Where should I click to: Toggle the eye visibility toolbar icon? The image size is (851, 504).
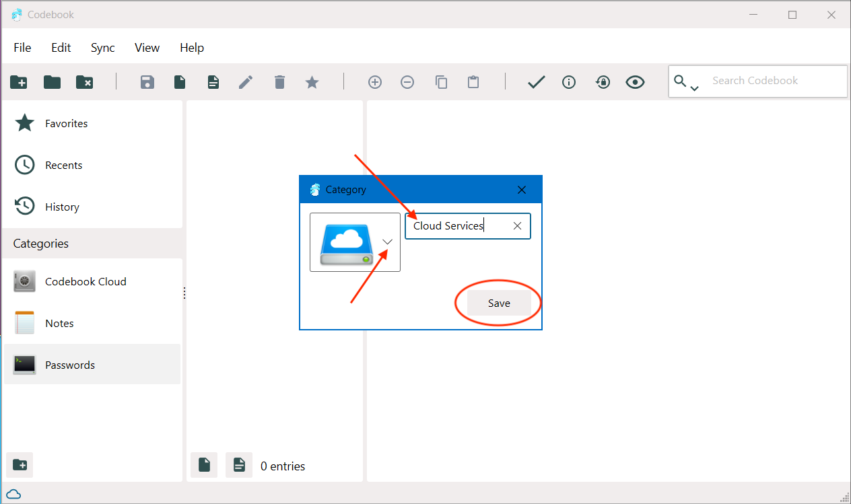point(635,82)
